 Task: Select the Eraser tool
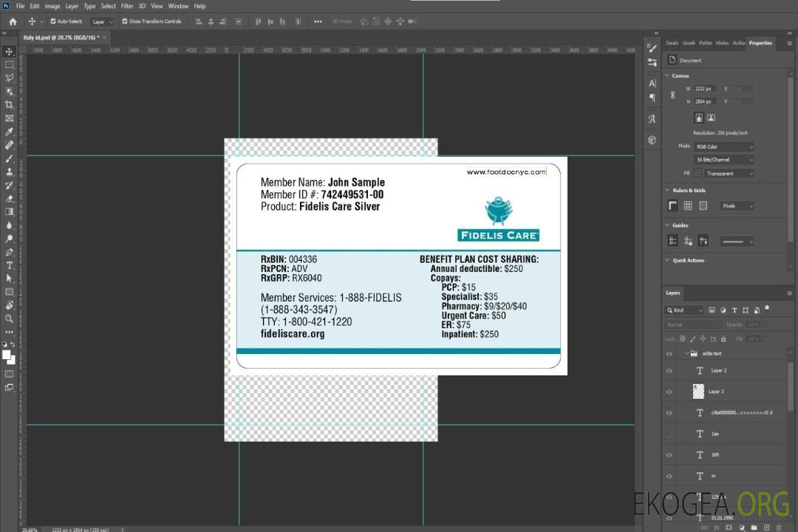[x=9, y=199]
